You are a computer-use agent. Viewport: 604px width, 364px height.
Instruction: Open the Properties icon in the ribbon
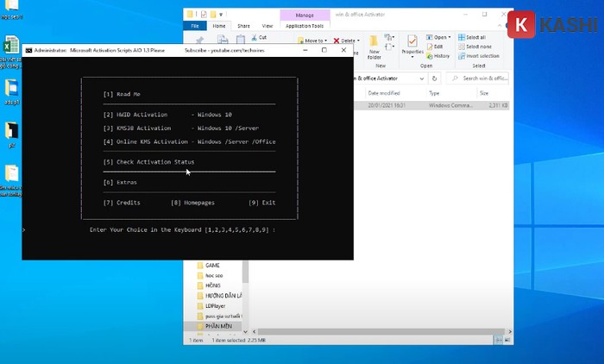point(412,43)
